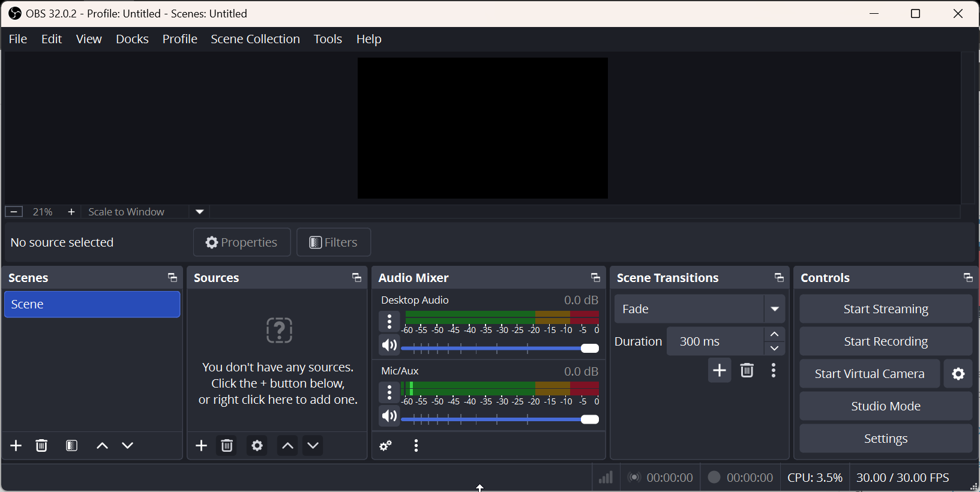
Task: Open advanced audio properties gears icon
Action: pyautogui.click(x=386, y=446)
